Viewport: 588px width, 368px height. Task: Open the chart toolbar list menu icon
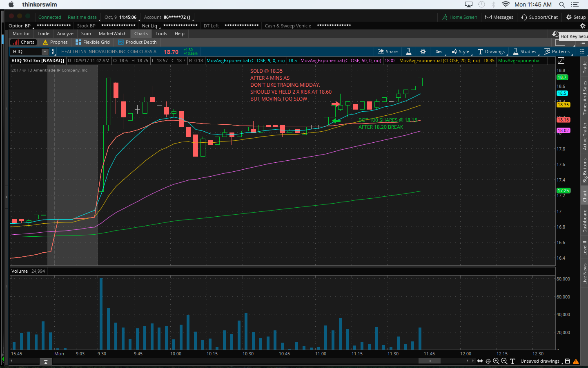point(582,52)
